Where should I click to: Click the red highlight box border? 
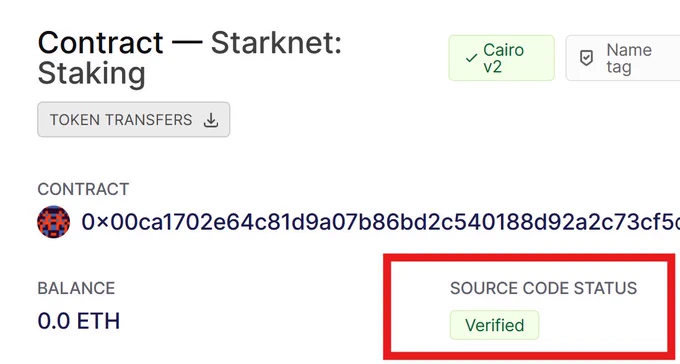pyautogui.click(x=529, y=257)
